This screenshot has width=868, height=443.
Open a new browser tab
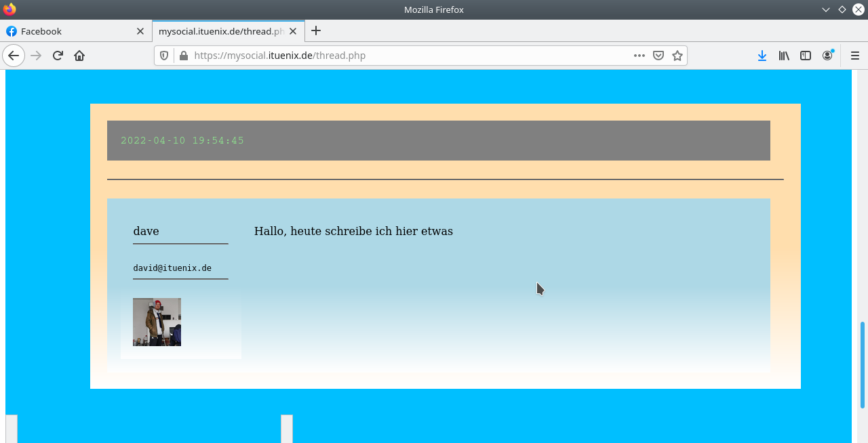pyautogui.click(x=316, y=30)
